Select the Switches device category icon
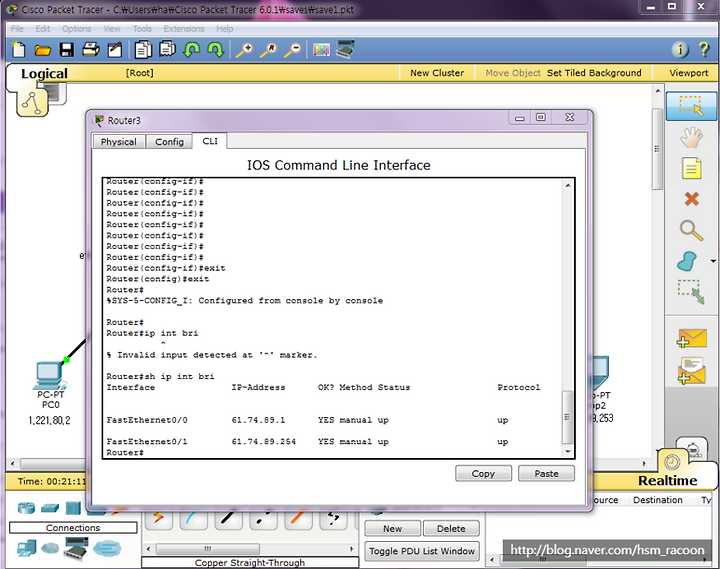 (50, 508)
